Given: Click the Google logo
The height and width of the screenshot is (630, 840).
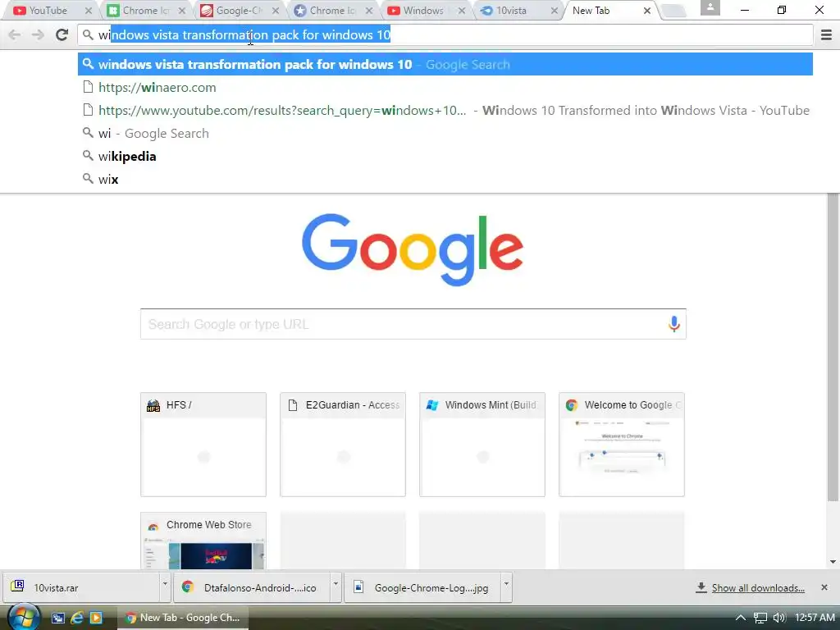Looking at the screenshot, I should coord(413,249).
